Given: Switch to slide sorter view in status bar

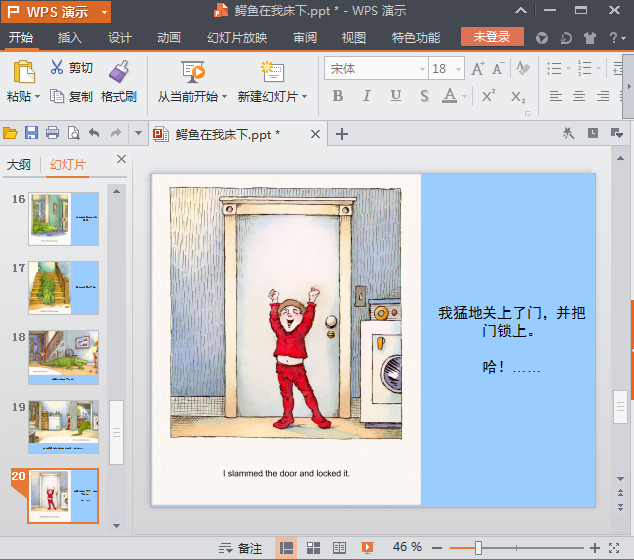Looking at the screenshot, I should 313,548.
